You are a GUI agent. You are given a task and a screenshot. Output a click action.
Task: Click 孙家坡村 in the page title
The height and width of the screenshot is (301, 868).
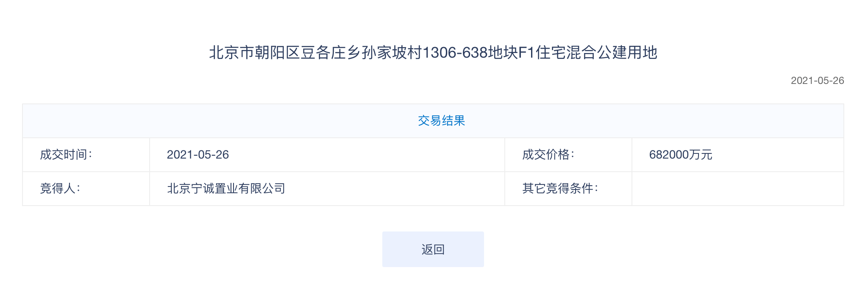pos(392,53)
